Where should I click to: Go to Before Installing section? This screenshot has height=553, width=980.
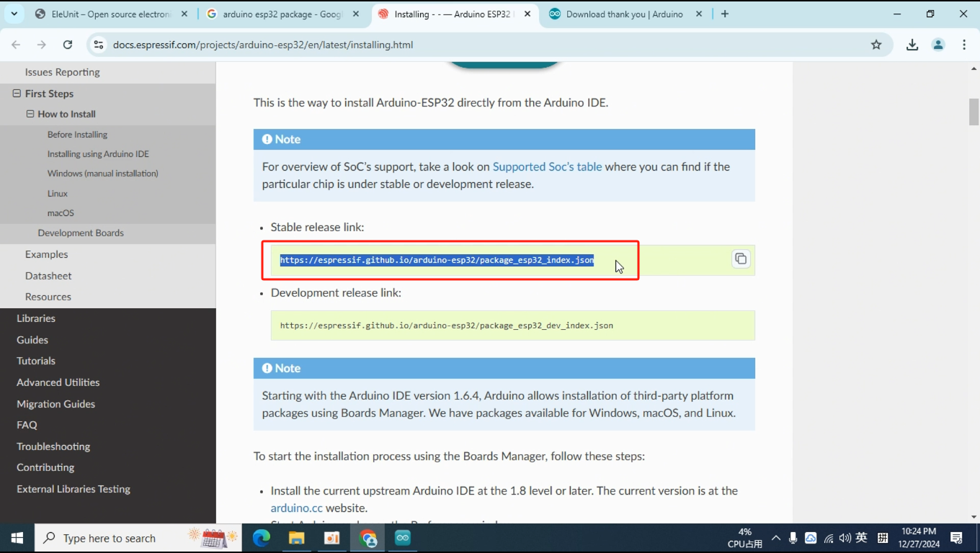tap(77, 135)
